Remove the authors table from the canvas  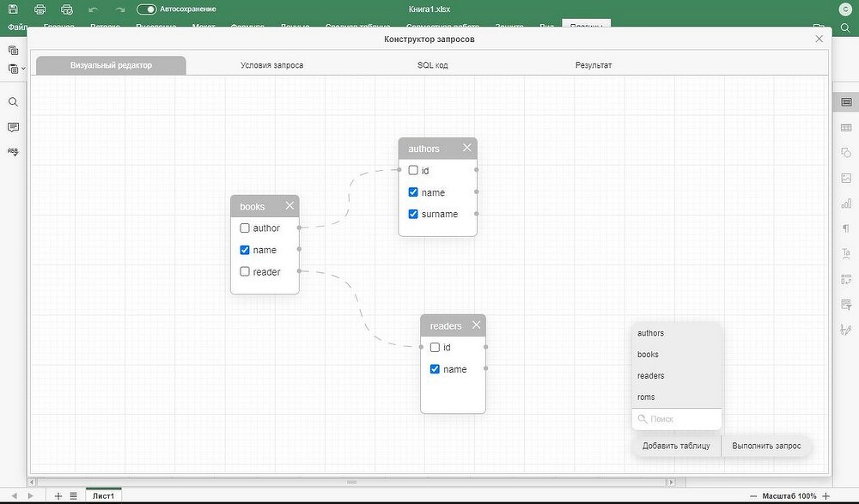(x=467, y=148)
